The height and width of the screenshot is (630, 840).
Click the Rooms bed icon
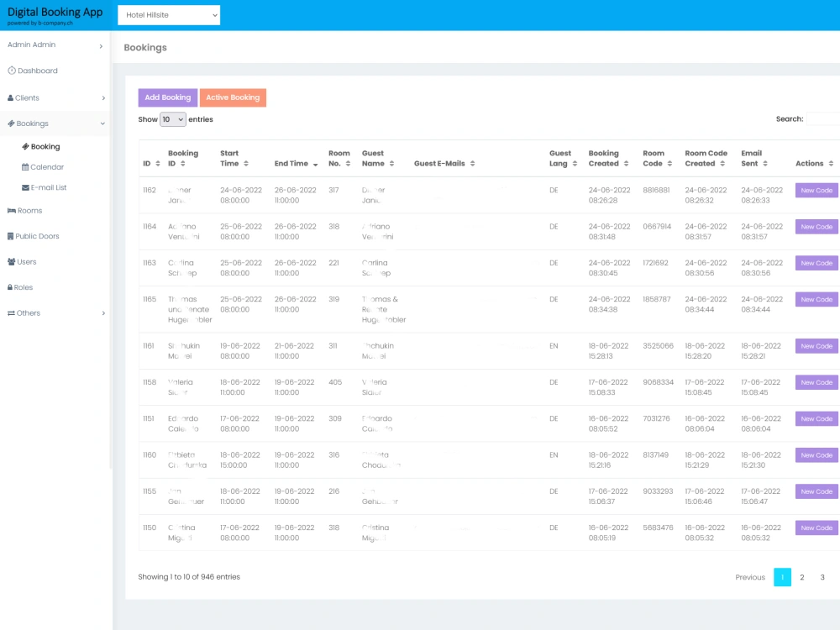(x=11, y=211)
